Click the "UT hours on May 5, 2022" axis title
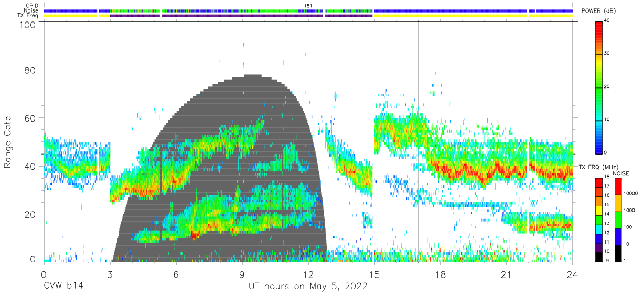The width and height of the screenshot is (644, 297). [x=308, y=287]
